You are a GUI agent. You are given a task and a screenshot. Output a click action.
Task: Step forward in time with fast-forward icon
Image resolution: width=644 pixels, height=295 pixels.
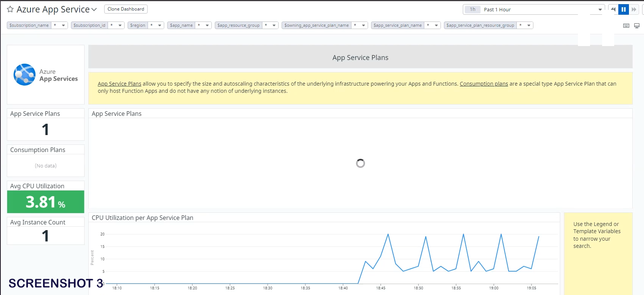(634, 9)
